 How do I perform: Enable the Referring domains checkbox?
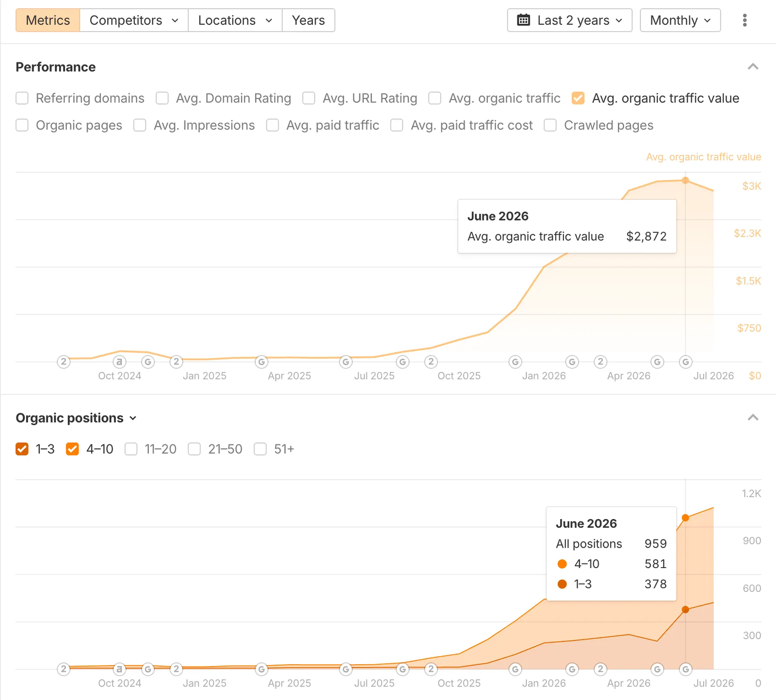[x=22, y=98]
